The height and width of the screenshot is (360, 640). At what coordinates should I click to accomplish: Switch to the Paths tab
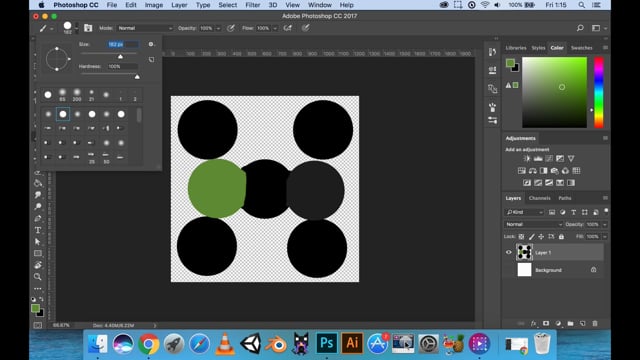pos(564,198)
